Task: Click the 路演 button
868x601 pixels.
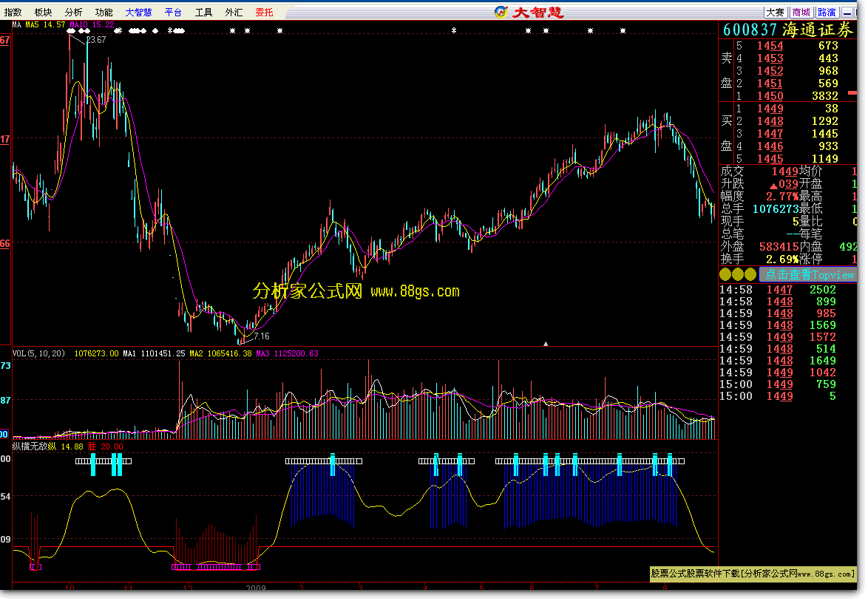Action: [x=827, y=12]
